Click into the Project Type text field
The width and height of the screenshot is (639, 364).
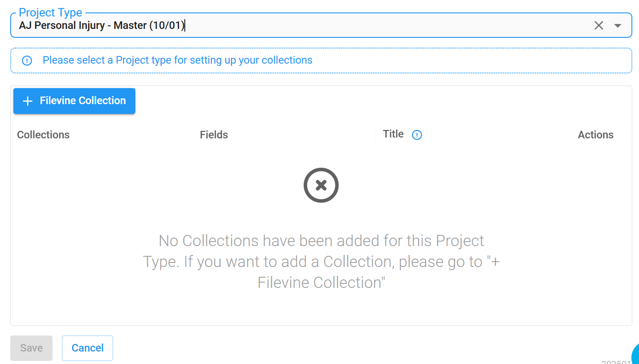pyautogui.click(x=303, y=25)
